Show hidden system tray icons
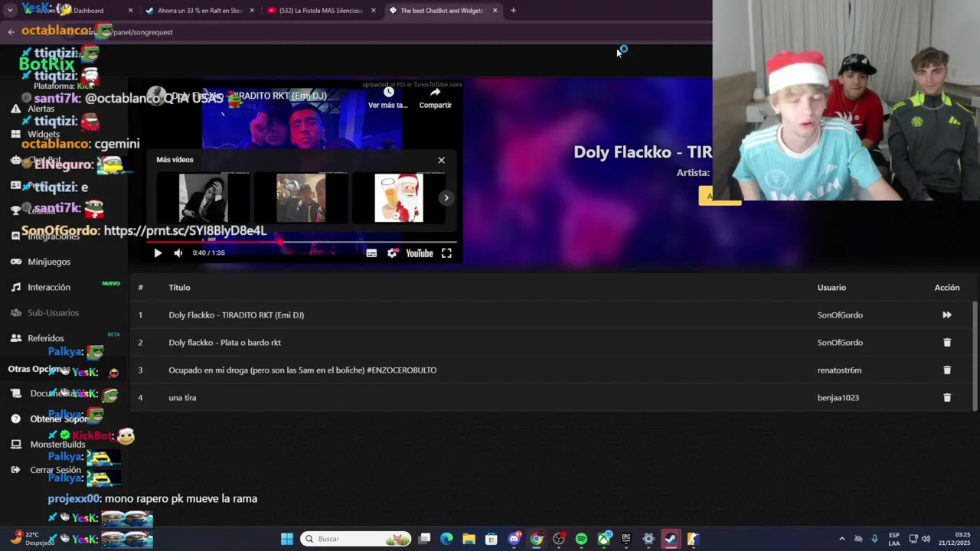Image resolution: width=980 pixels, height=551 pixels. click(841, 539)
